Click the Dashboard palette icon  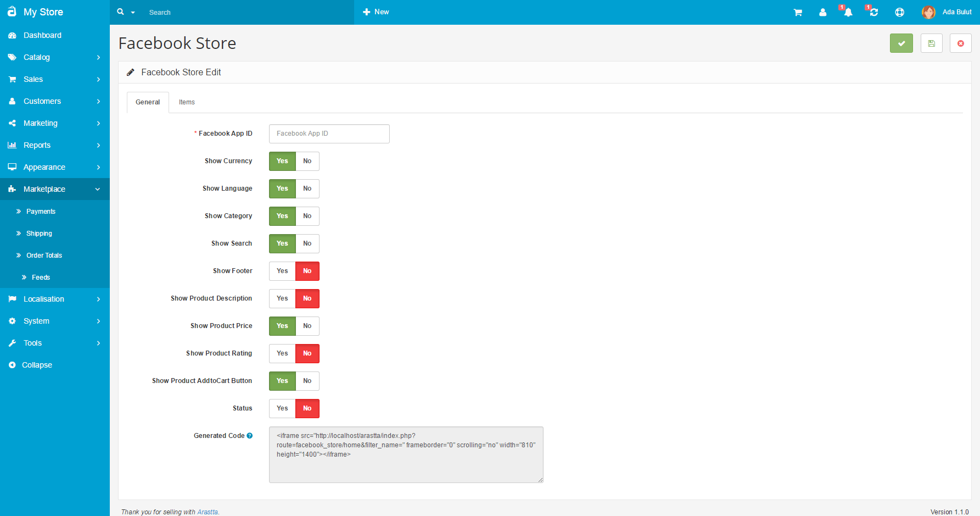tap(12, 35)
